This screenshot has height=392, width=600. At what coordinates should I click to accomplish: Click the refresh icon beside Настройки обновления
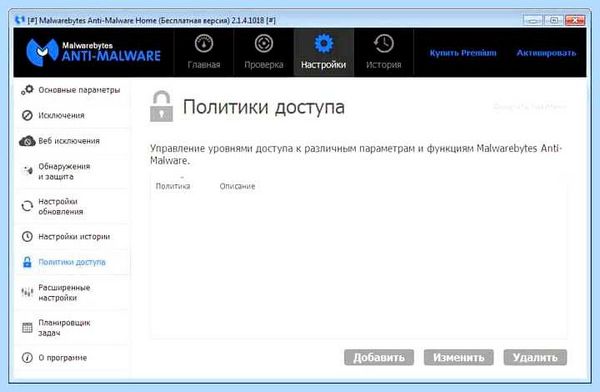coord(27,206)
